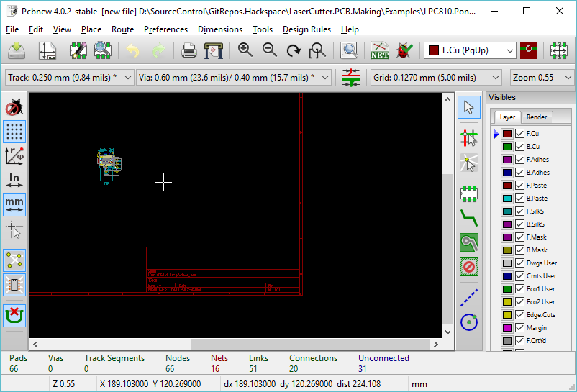
Task: Click the footprint mode move icon
Action: click(x=558, y=50)
